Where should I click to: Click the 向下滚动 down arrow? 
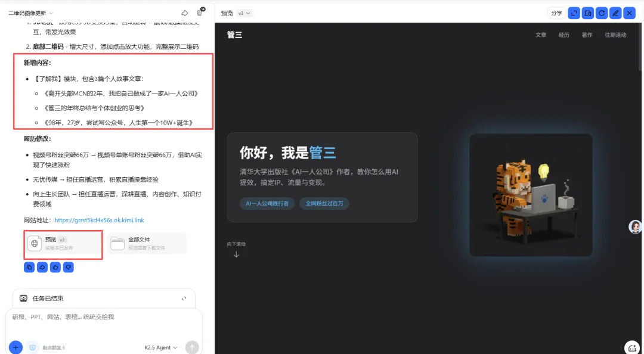236,254
